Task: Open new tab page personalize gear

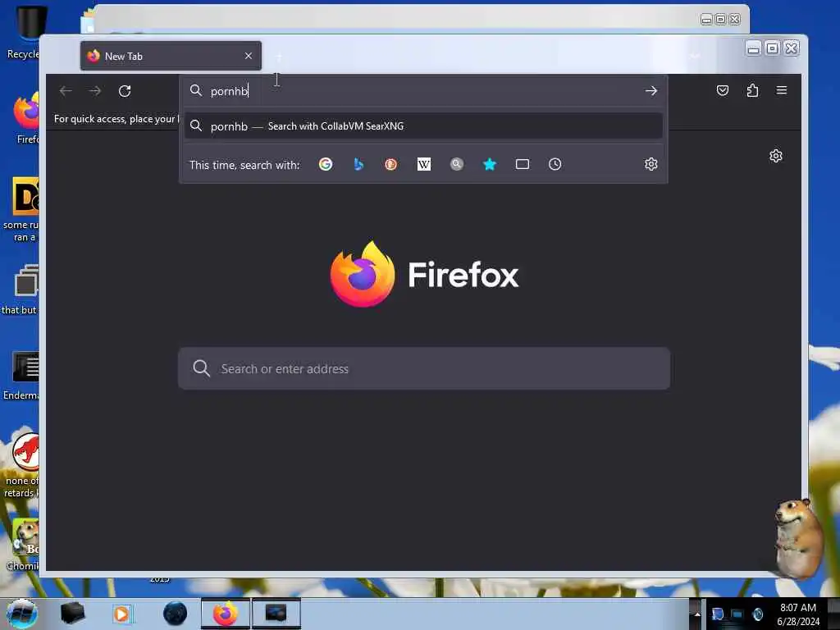Action: click(776, 156)
